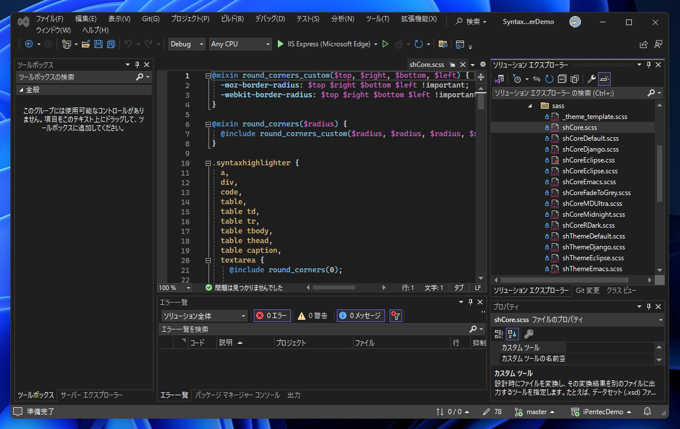Click the refresh icon in Solution Explorer
The height and width of the screenshot is (429, 680).
[549, 79]
